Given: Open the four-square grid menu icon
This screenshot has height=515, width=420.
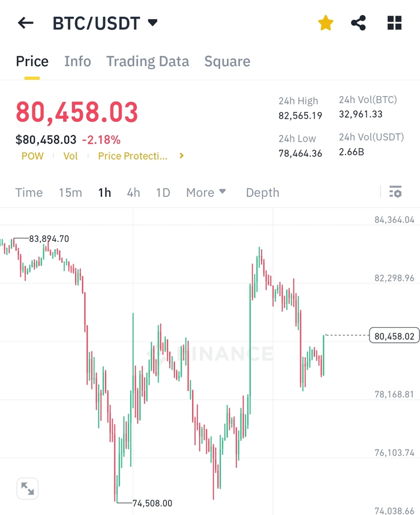Looking at the screenshot, I should tap(394, 23).
